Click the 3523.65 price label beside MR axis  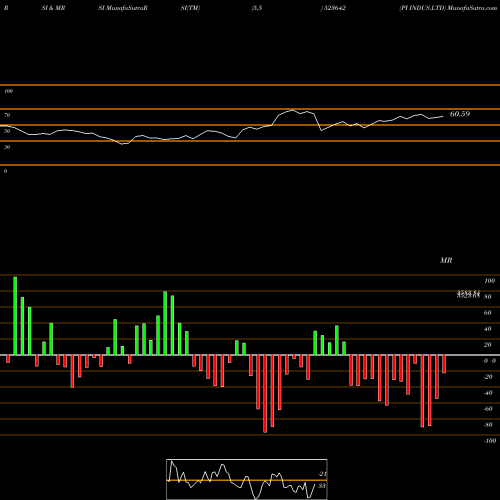pyautogui.click(x=468, y=296)
